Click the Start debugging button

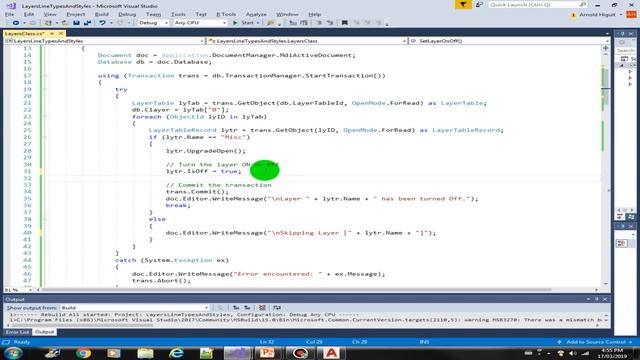(x=243, y=23)
